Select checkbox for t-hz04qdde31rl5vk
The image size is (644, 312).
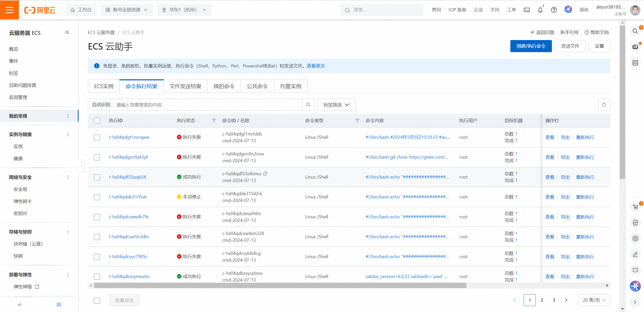97,197
